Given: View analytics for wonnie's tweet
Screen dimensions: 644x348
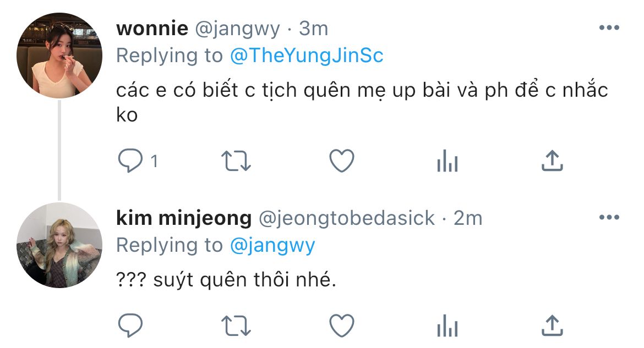Looking at the screenshot, I should click(447, 162).
